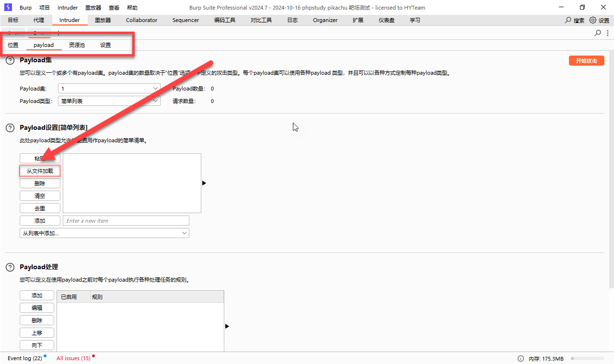Switch to the 代理 tab
The width and height of the screenshot is (614, 364).
click(x=39, y=20)
